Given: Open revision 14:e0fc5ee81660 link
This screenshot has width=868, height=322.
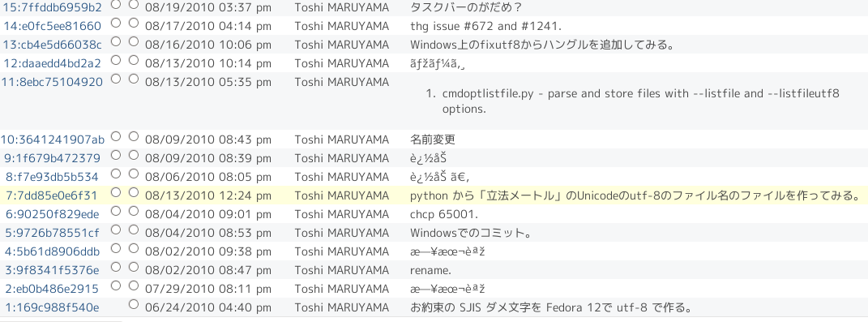Looking at the screenshot, I should [53, 26].
